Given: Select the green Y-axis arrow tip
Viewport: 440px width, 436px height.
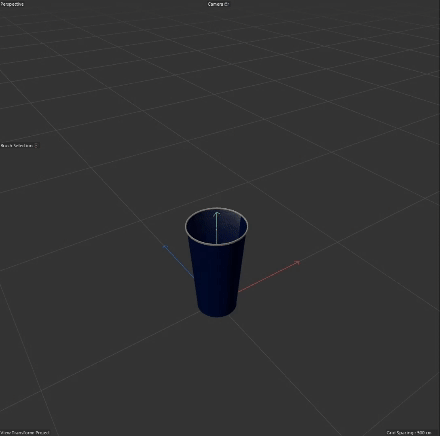Looking at the screenshot, I should (217, 213).
